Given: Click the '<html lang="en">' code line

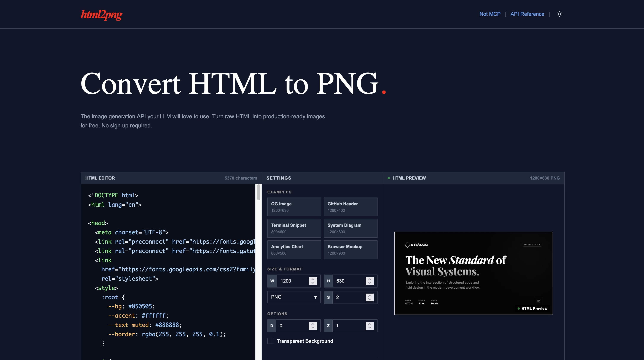Looking at the screenshot, I should [x=115, y=204].
